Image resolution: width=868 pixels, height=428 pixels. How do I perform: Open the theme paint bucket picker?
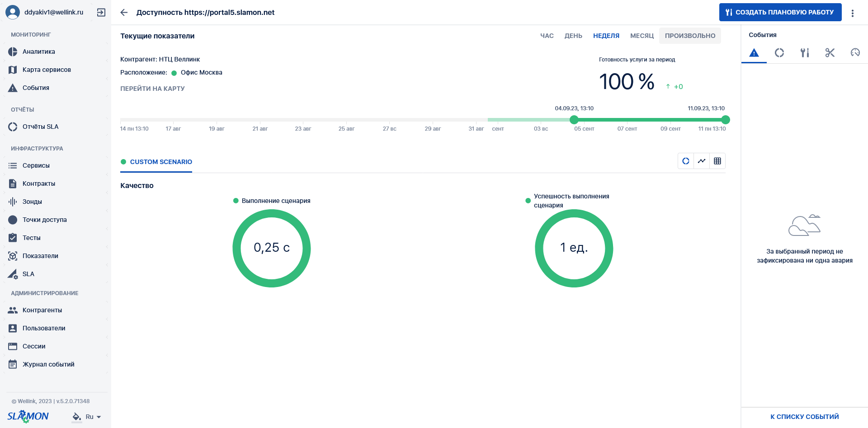(77, 417)
